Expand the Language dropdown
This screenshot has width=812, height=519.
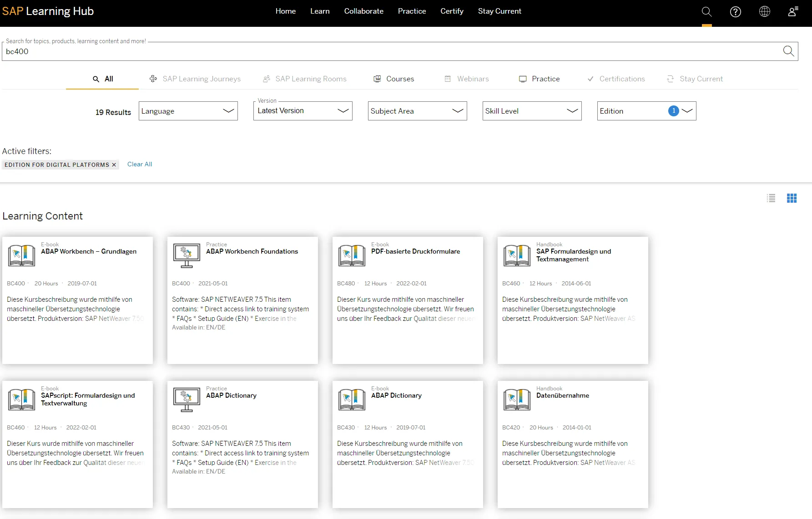[188, 111]
